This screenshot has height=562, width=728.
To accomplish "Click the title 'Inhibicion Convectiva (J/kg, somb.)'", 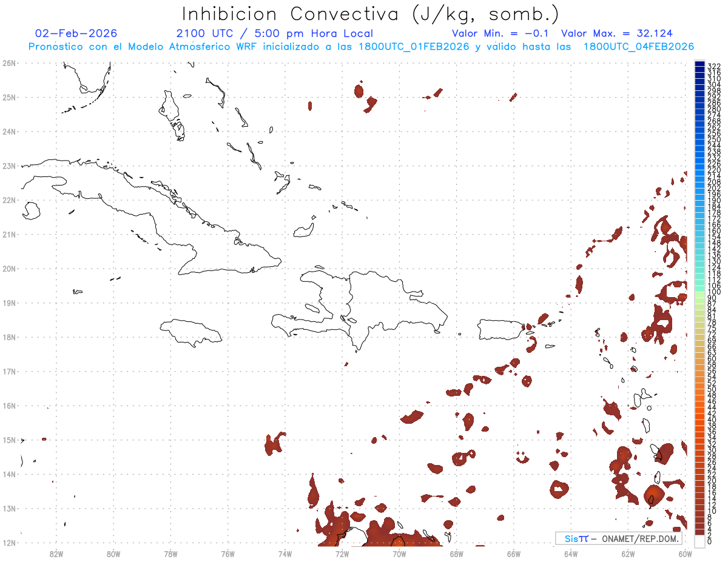I will 371,14.
